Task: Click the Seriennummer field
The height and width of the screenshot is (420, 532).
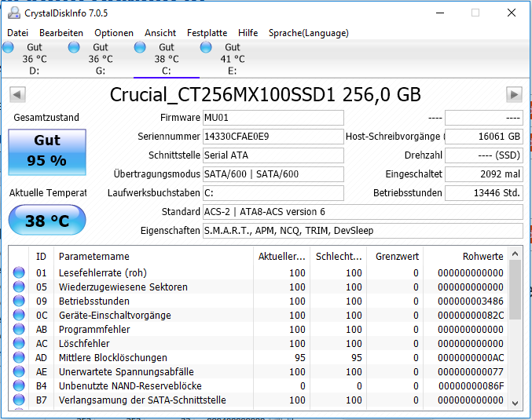Action: [x=273, y=137]
